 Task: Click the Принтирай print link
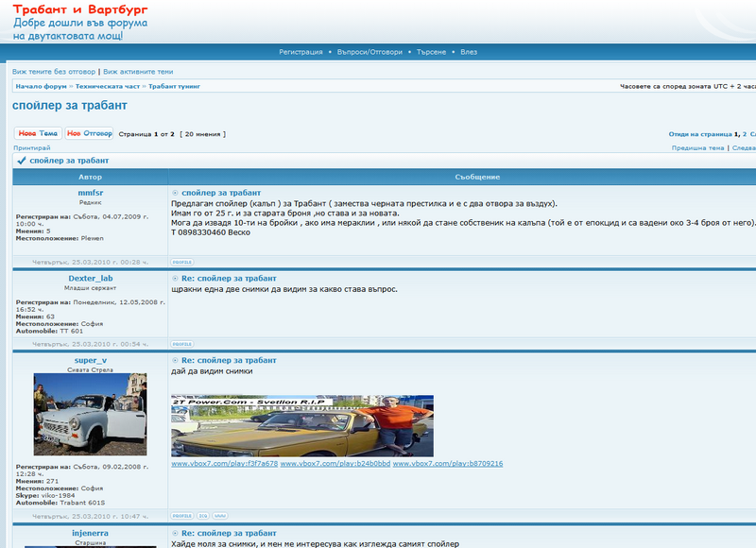pyautogui.click(x=32, y=148)
